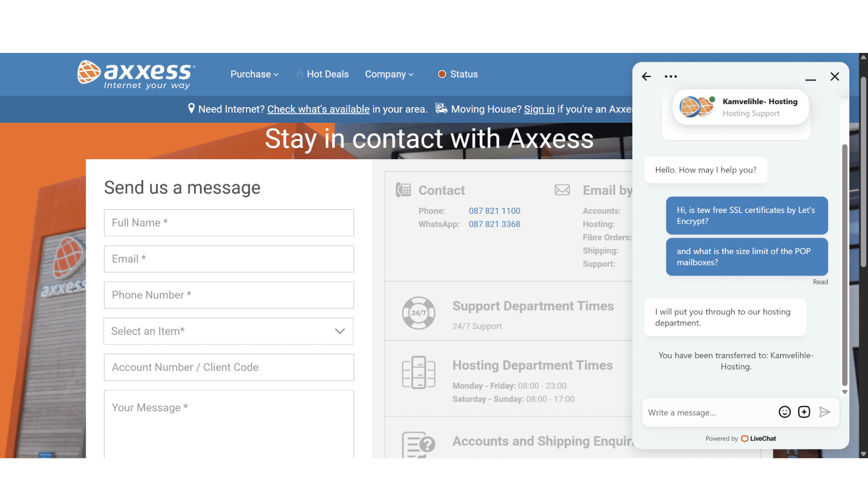Open the Purchase menu
The height and width of the screenshot is (488, 868).
click(254, 74)
